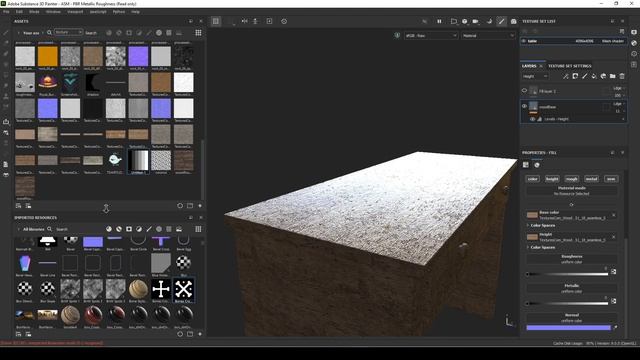The width and height of the screenshot is (640, 360).
Task: Toggle symmetry icon in top toolbar
Action: [x=244, y=21]
